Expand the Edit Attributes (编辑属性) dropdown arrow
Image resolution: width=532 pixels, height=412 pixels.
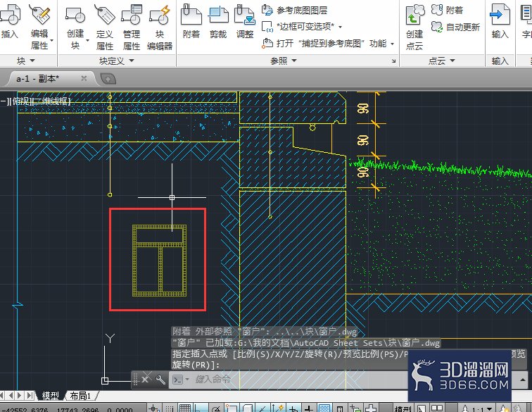[52, 40]
